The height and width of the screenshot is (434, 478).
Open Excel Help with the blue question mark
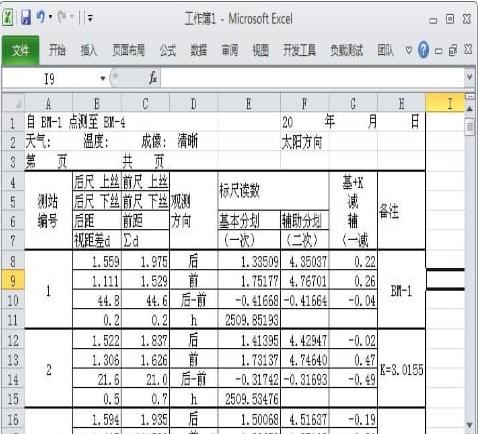pos(423,50)
